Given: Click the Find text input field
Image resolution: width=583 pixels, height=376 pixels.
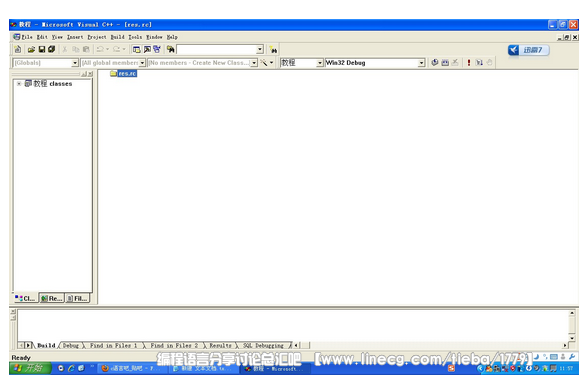Looking at the screenshot, I should pyautogui.click(x=216, y=49).
